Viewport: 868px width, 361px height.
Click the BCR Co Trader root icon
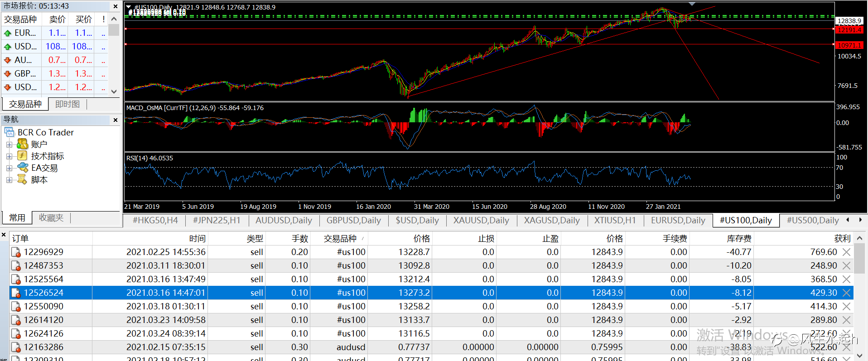10,132
